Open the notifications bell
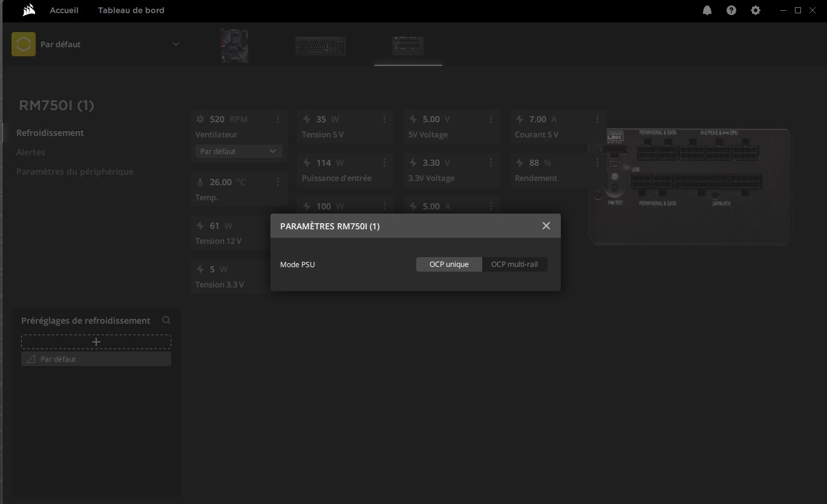827x504 pixels. pos(707,10)
